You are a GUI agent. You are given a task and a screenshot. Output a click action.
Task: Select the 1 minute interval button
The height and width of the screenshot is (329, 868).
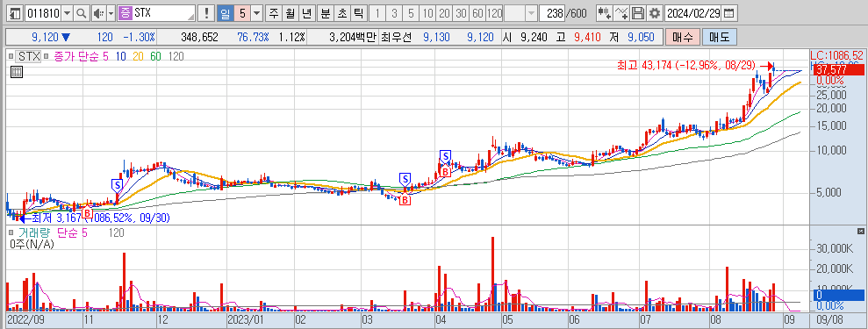coord(377,13)
